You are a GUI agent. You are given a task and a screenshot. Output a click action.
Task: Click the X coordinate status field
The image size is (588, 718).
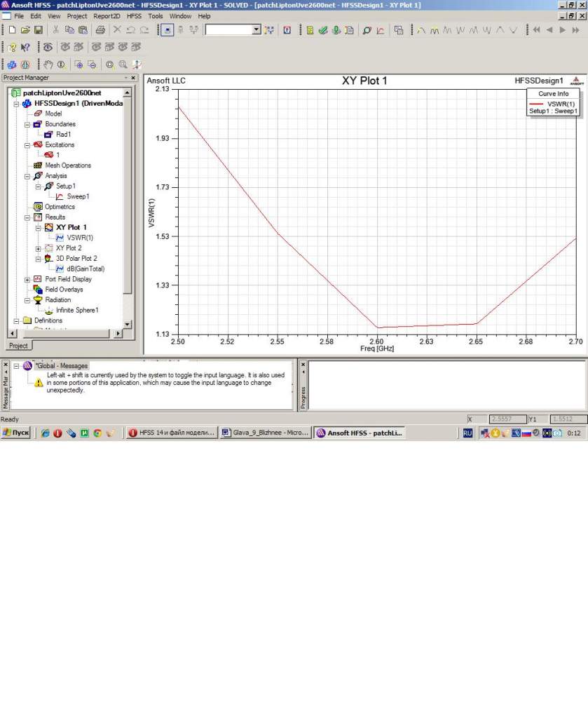(x=508, y=419)
